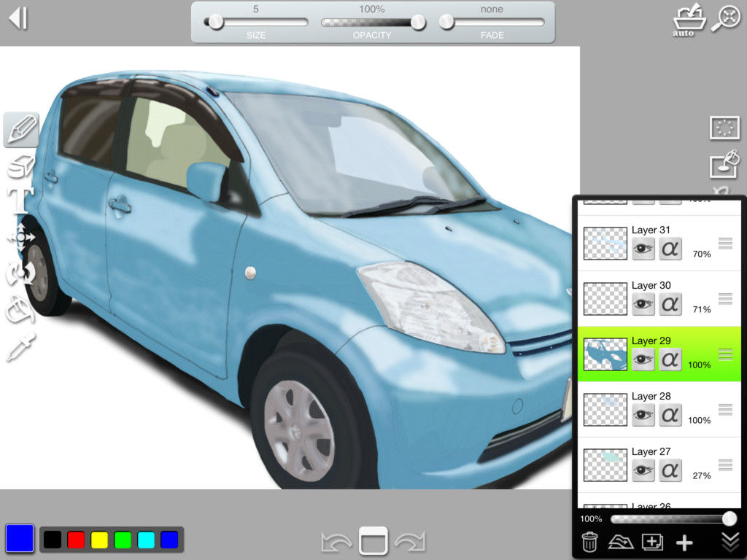Screen dimensions: 747x560
Task: Select Layer 28 thumbnail
Action: pos(605,410)
